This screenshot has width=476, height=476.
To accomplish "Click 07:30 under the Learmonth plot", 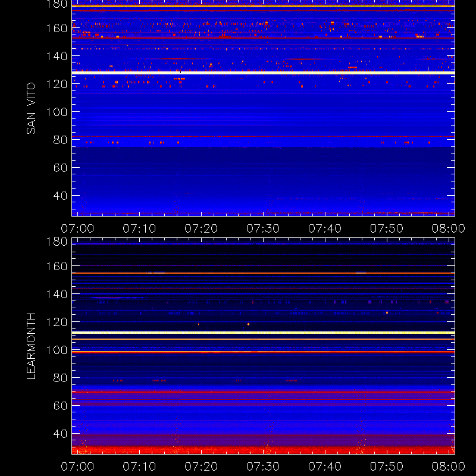I will pyautogui.click(x=263, y=466).
